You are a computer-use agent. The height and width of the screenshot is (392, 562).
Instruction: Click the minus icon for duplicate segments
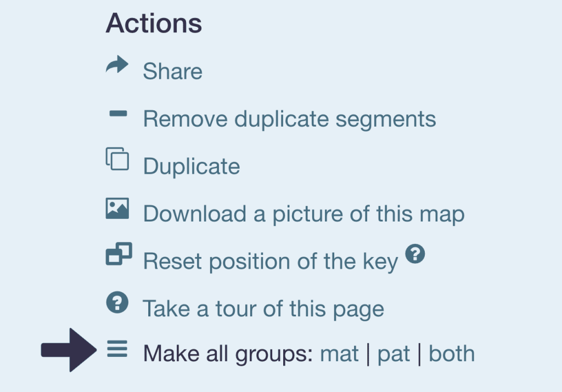point(118,114)
